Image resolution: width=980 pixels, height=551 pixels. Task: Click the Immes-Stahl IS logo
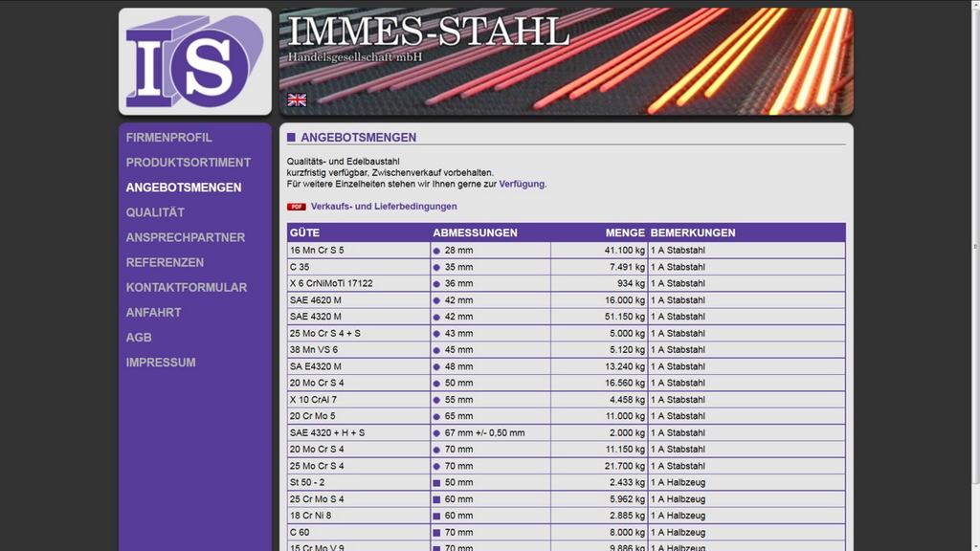[x=195, y=61]
